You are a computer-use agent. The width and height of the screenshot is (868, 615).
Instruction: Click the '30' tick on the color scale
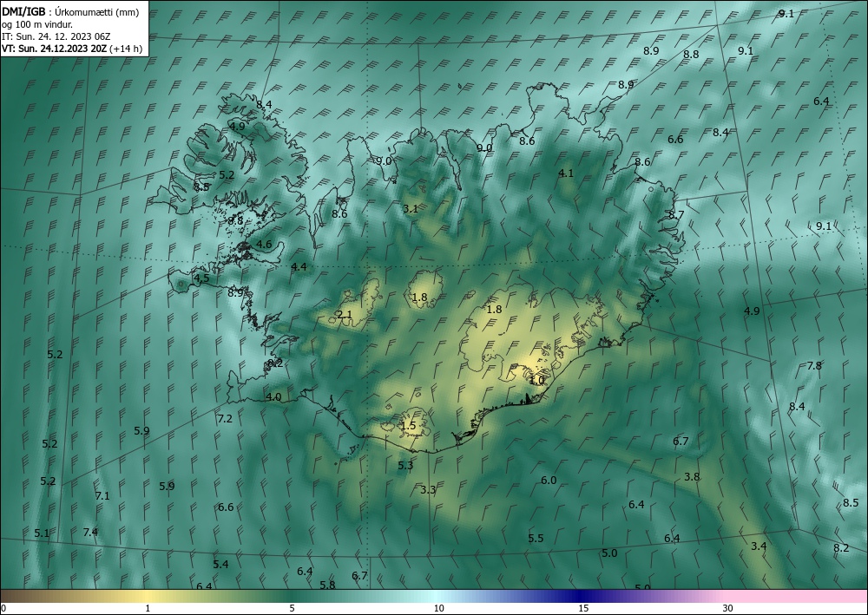728,608
